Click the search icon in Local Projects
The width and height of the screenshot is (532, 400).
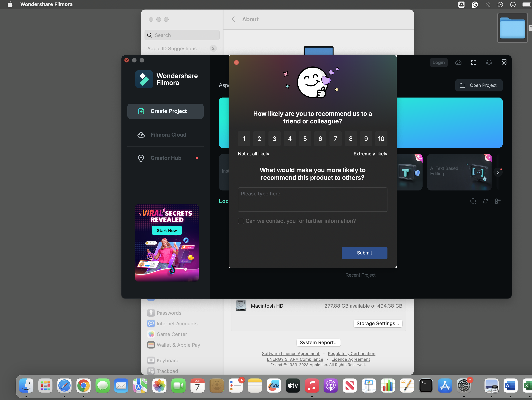[x=473, y=201]
